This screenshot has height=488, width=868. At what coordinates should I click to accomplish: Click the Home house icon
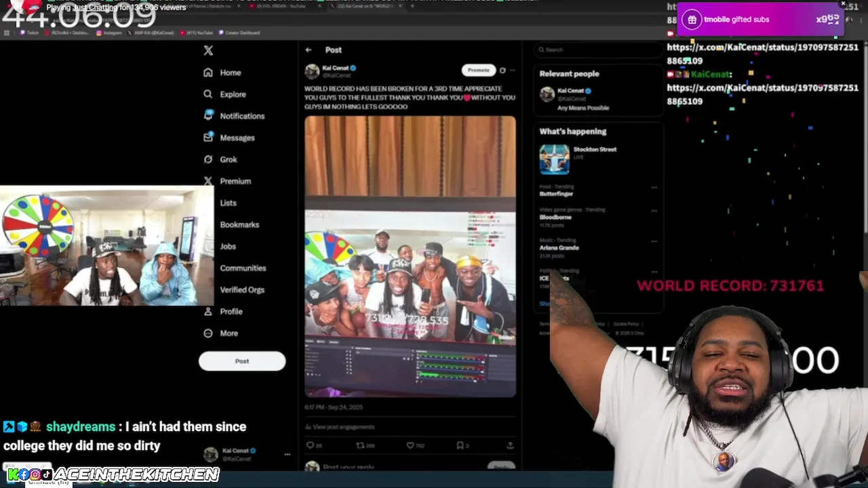coord(208,73)
